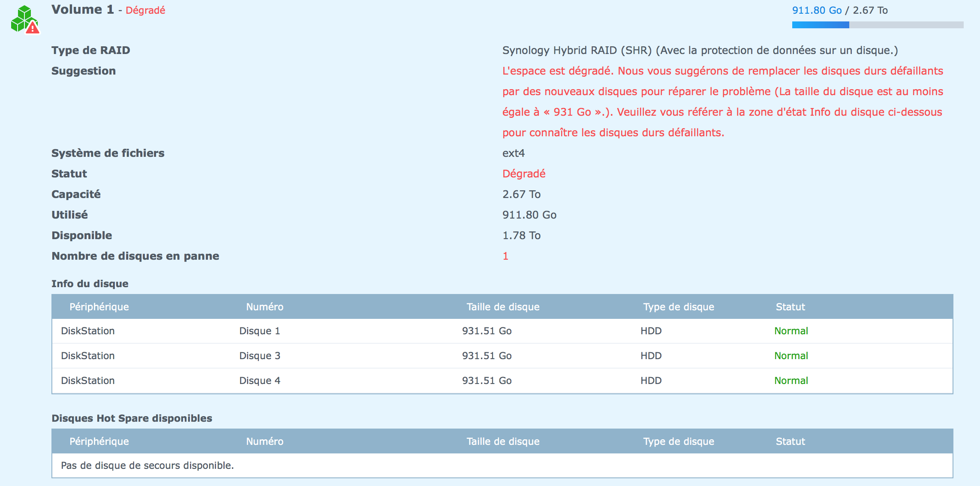980x486 pixels.
Task: Click the Normal status of Disque 1
Action: click(x=791, y=331)
